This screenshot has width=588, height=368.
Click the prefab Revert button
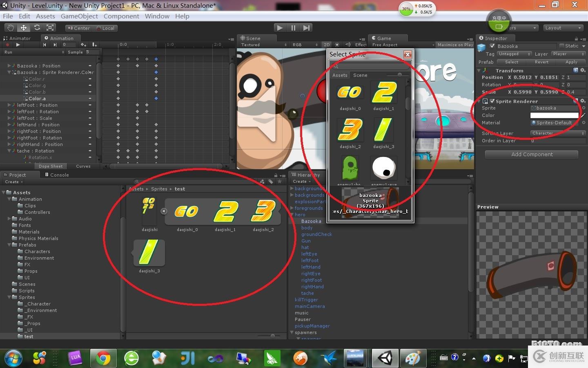541,62
